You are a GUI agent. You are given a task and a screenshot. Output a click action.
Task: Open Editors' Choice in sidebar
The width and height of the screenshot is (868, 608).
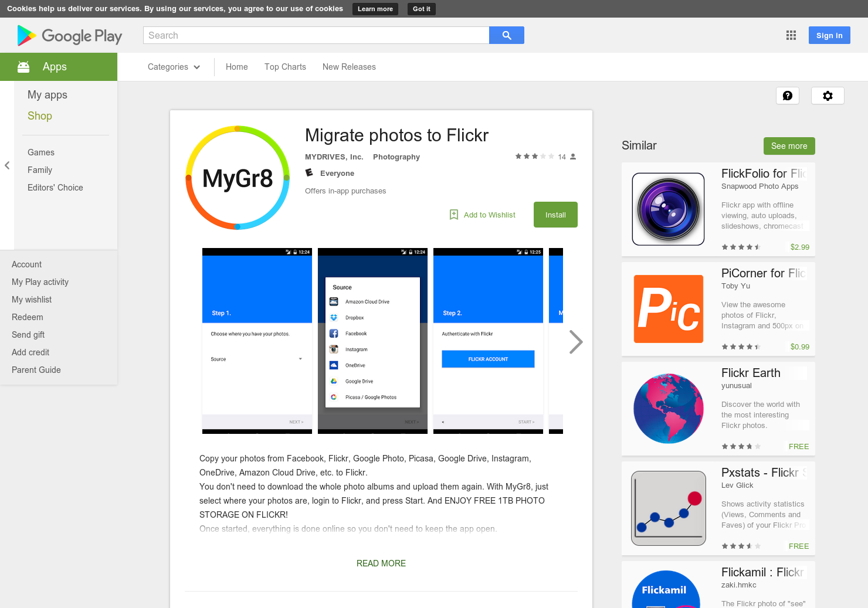pos(55,188)
